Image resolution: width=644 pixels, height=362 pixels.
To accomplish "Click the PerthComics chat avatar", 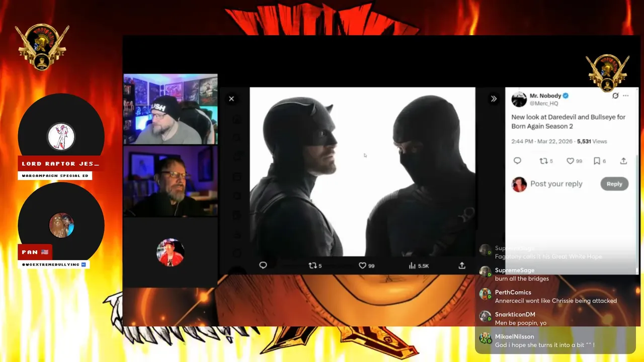I will pos(485,294).
